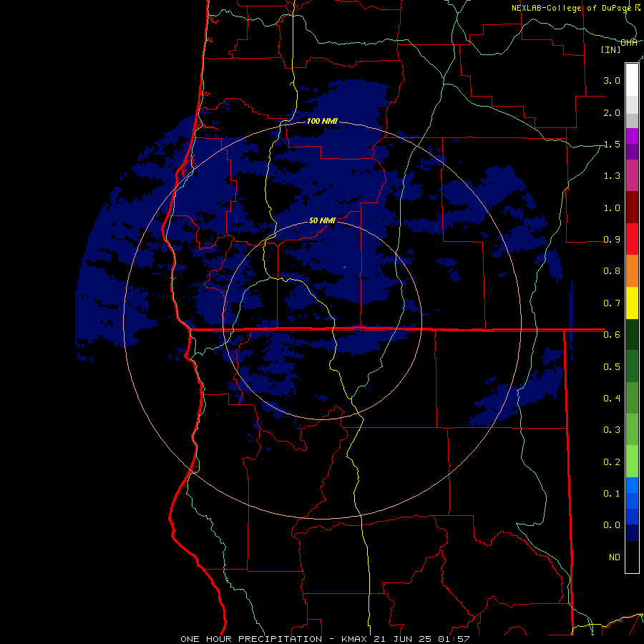Click the ONE HOUR PRECIPITATION title text

pos(251,639)
